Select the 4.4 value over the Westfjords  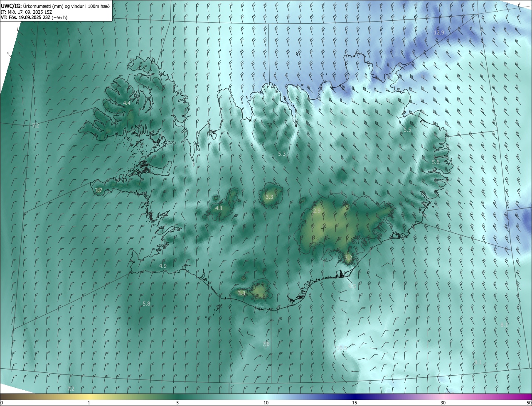tap(127, 103)
